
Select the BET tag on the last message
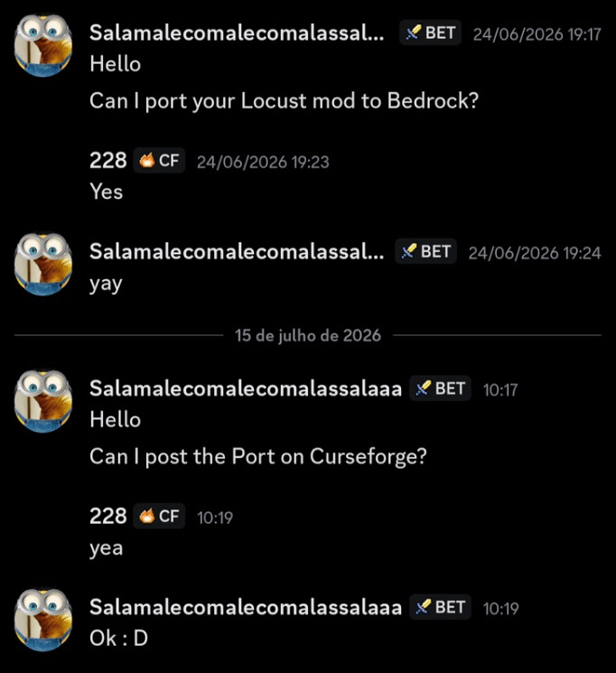tap(440, 607)
